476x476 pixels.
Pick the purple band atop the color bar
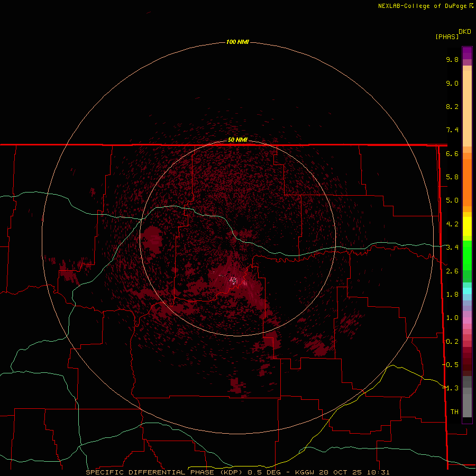tap(467, 53)
